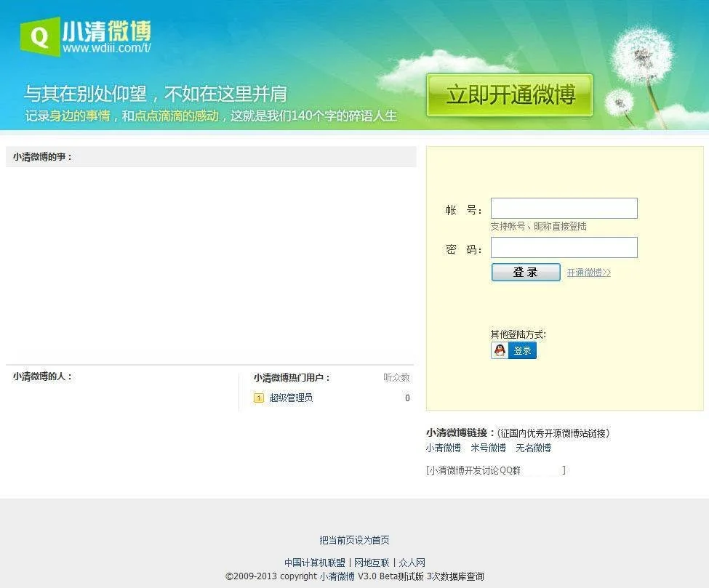The width and height of the screenshot is (709, 588).
Task: Visit the 米号微博 link
Action: [488, 448]
